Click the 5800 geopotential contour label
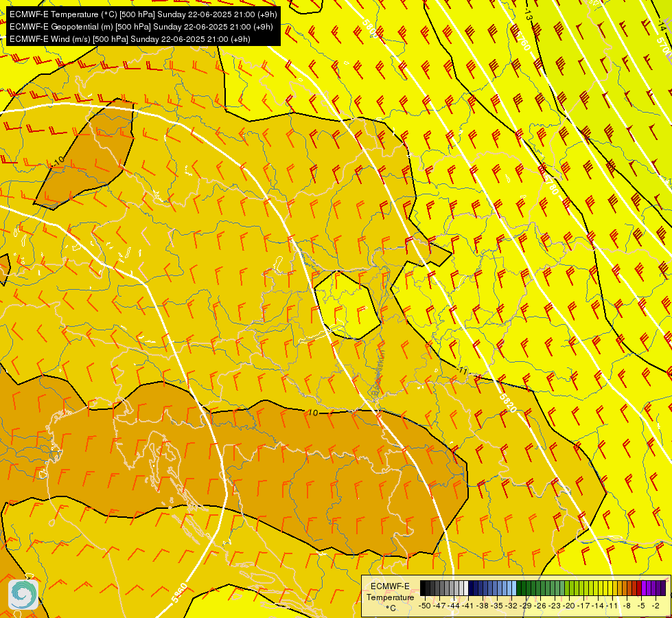The image size is (672, 618). click(370, 29)
